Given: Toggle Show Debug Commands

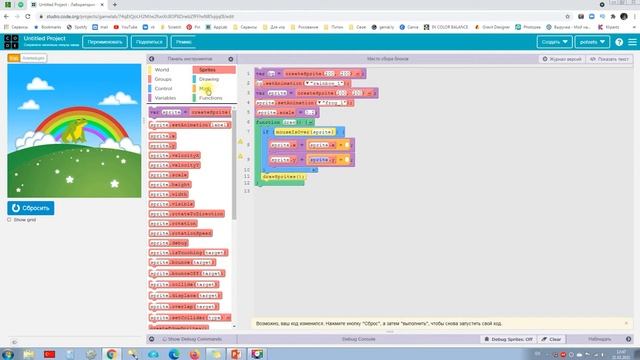Looking at the screenshot, I should (192, 339).
